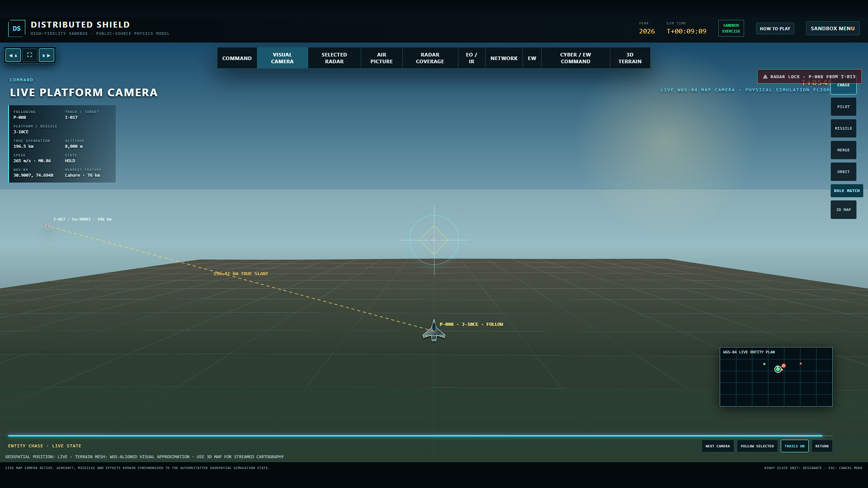The image size is (868, 488).
Task: Open the 3D Map view
Action: [x=843, y=210]
